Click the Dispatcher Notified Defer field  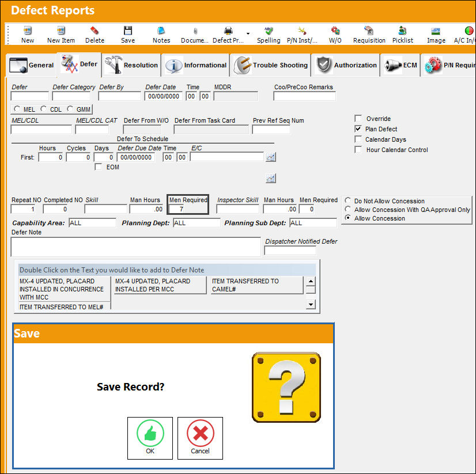[x=290, y=251]
